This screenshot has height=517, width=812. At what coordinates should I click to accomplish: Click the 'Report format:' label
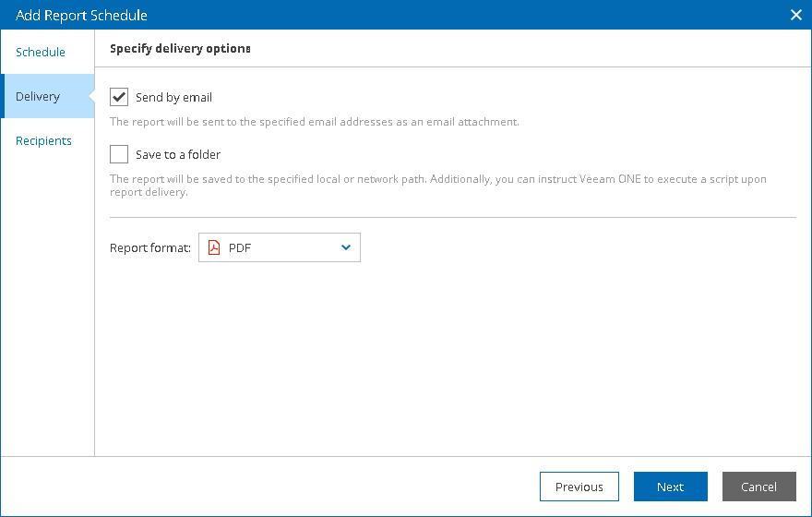[150, 248]
